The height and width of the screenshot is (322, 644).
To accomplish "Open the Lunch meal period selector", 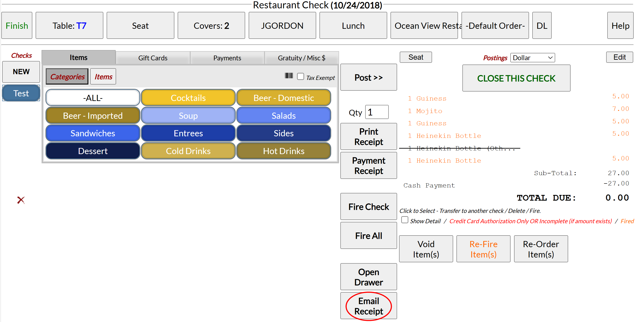I will coord(353,25).
